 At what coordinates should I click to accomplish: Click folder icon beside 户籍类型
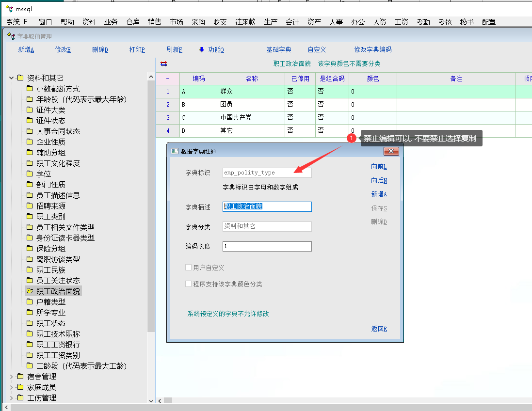(30, 302)
